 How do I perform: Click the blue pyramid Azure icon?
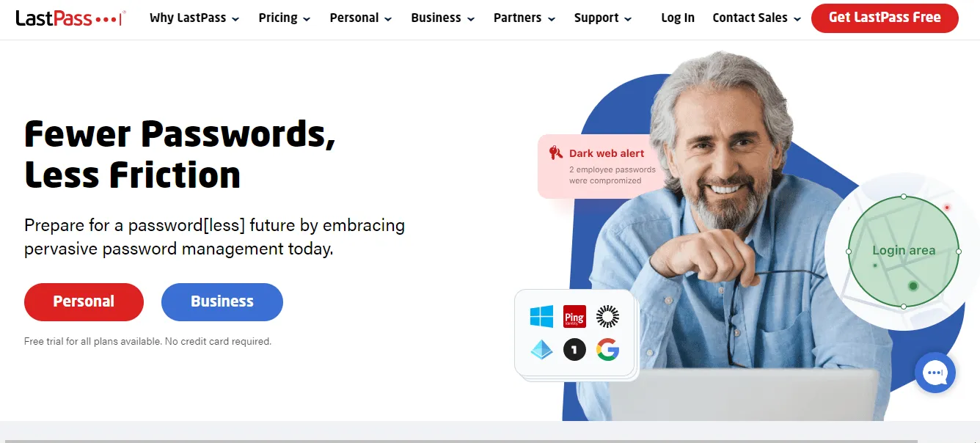[x=541, y=350]
